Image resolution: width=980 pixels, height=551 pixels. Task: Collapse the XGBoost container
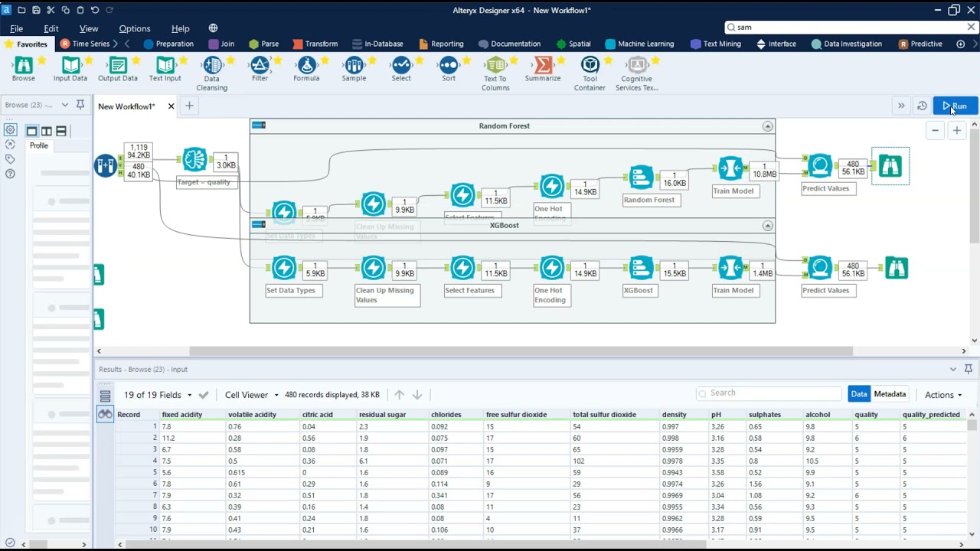(x=768, y=226)
